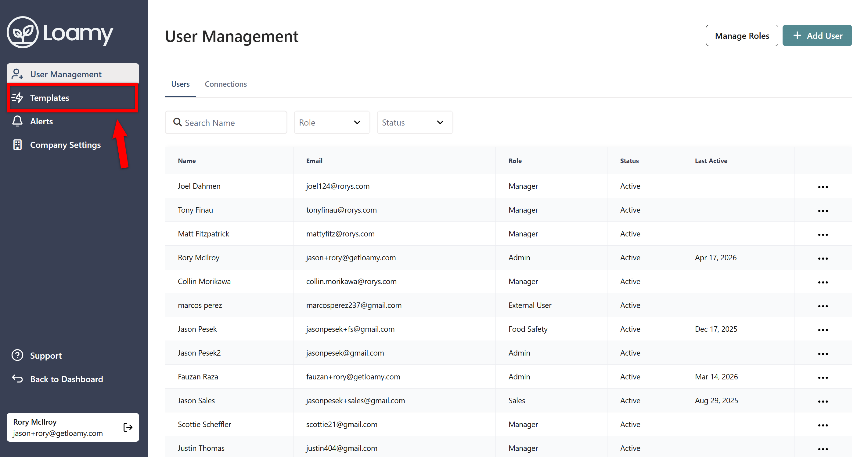Screen dimensions: 868x457
Task: Focus the Search Name input field
Action: (232, 123)
